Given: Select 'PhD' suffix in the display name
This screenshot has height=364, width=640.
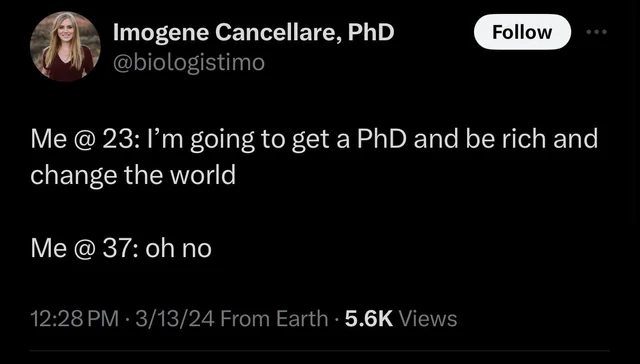Looking at the screenshot, I should coord(371,32).
